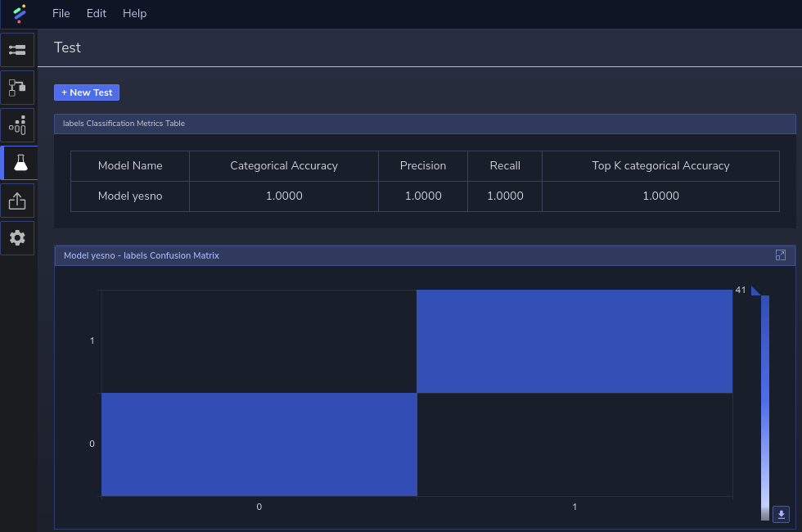802x532 pixels.
Task: Download the confusion matrix chart
Action: 781,514
